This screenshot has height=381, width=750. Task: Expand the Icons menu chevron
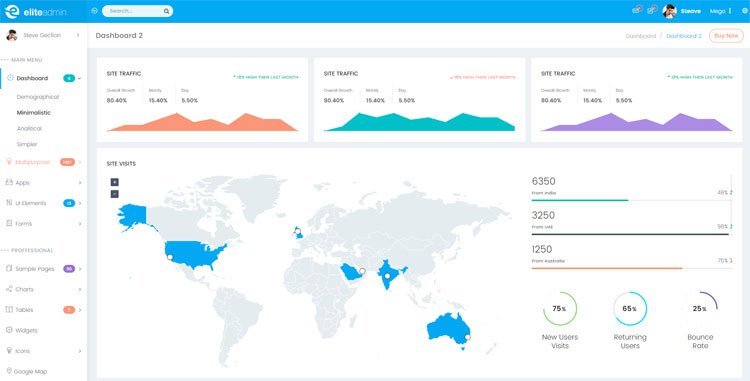80,351
